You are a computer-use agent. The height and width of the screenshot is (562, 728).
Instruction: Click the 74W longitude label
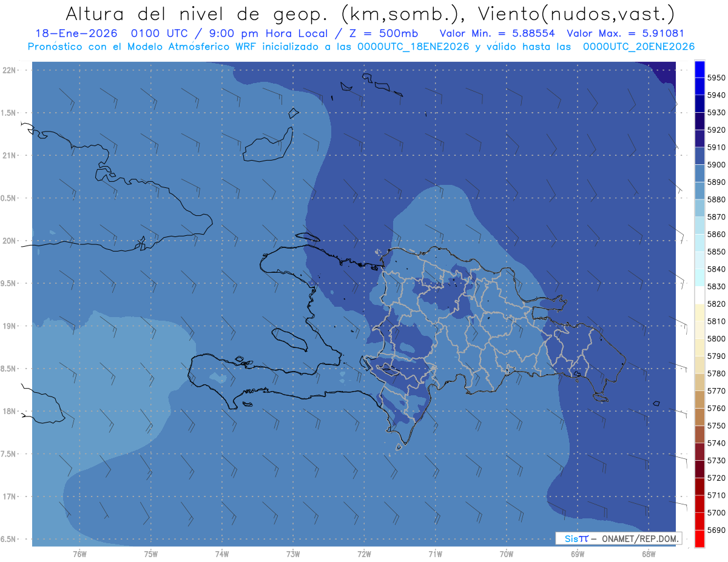pos(221,554)
